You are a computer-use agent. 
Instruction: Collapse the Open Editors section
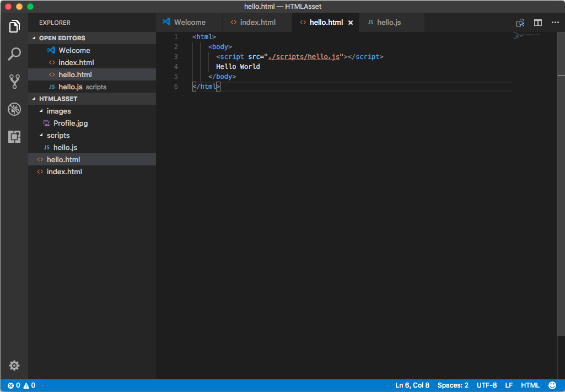(x=34, y=38)
